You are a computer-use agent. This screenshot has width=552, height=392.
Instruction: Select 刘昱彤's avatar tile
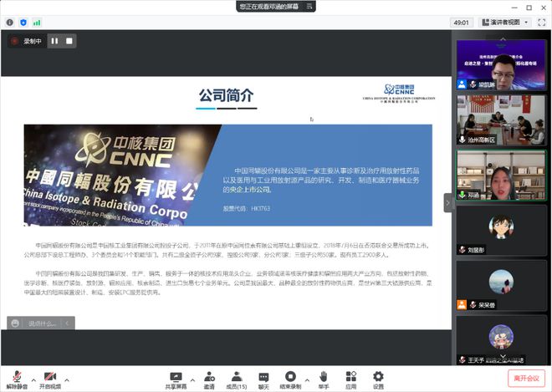pyautogui.click(x=501, y=231)
